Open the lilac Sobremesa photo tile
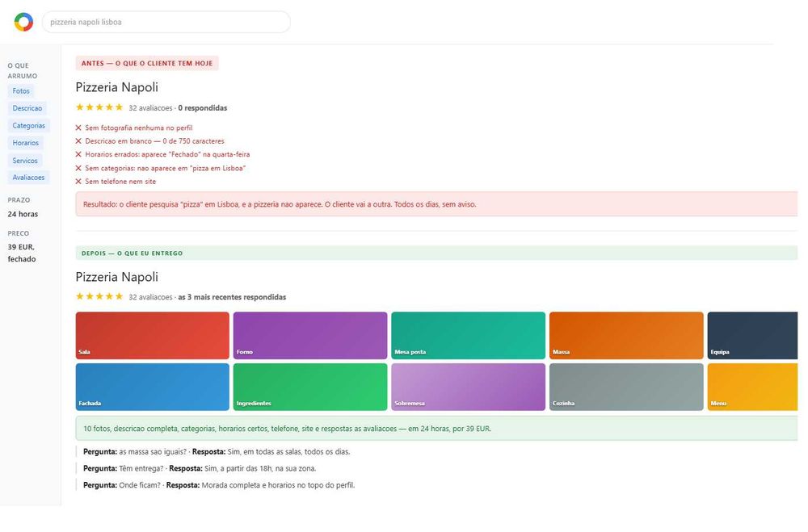Viewport: 808px width, 532px height. point(468,387)
